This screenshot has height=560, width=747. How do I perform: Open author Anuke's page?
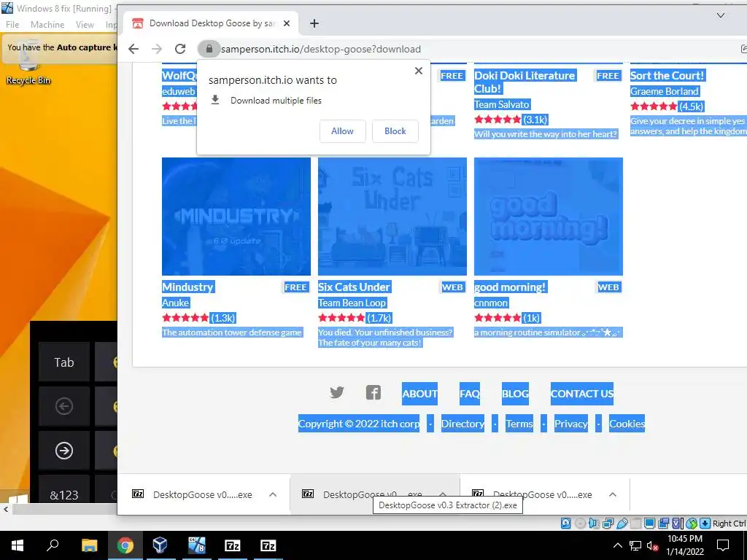point(175,303)
